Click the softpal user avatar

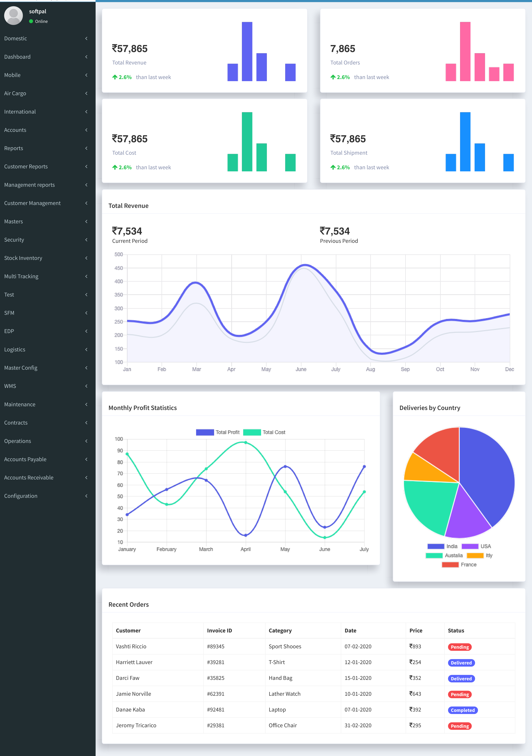13,15
